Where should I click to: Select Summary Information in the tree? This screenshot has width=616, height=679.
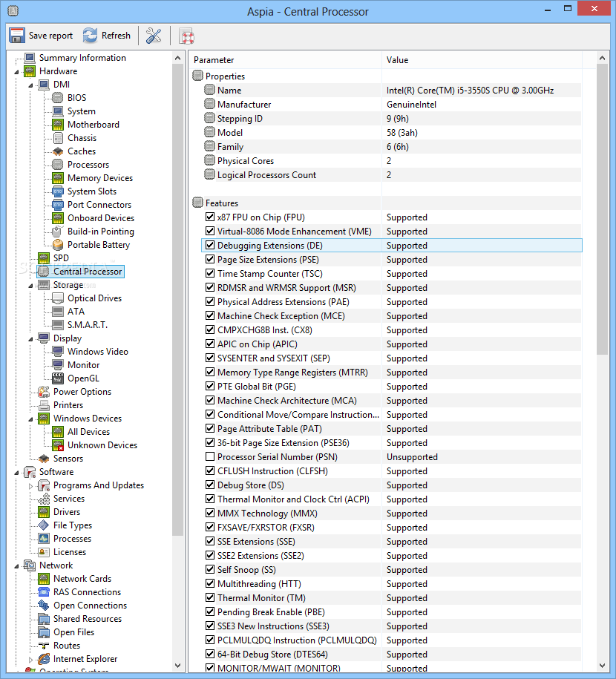[x=82, y=58]
